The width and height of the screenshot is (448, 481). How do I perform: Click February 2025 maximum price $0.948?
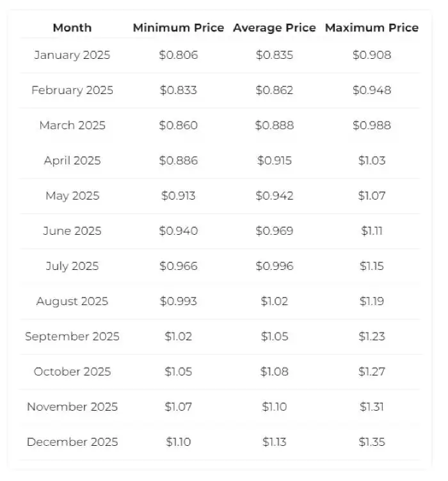point(372,90)
